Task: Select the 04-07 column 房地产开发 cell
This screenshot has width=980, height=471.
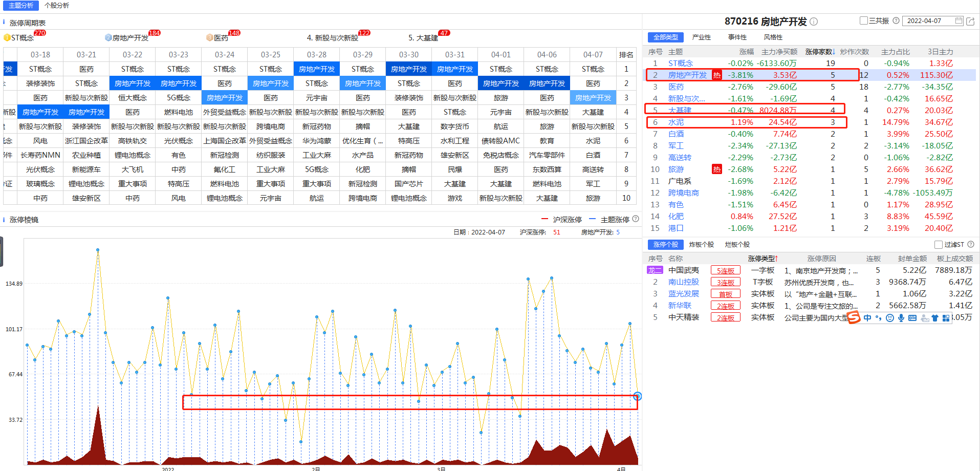Action: (593, 98)
